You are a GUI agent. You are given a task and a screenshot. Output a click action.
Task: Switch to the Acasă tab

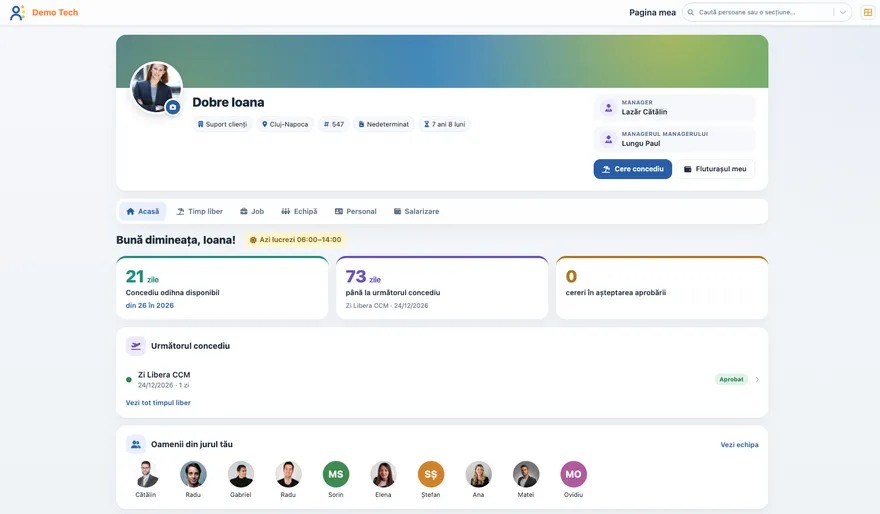pos(143,212)
